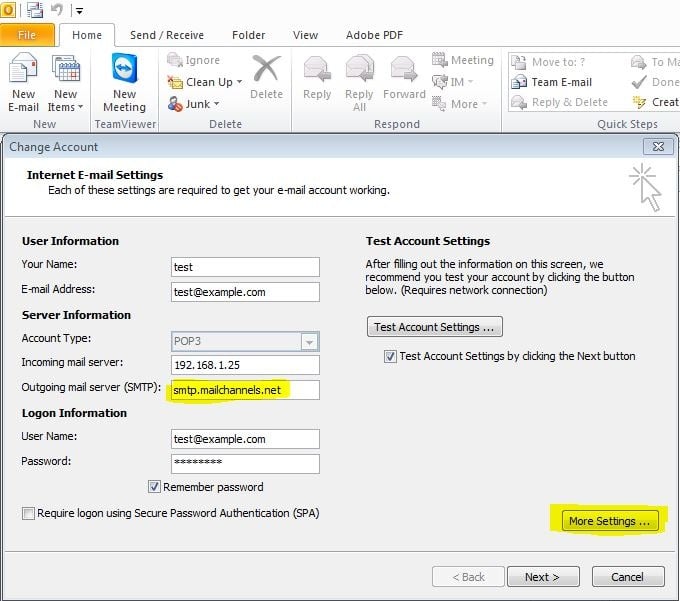The image size is (680, 601).
Task: Switch to the Home tab
Action: click(87, 35)
